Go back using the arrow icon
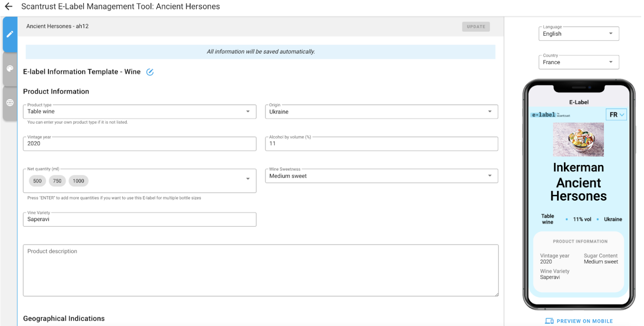Screen dimensions: 644x326 [x=8, y=6]
